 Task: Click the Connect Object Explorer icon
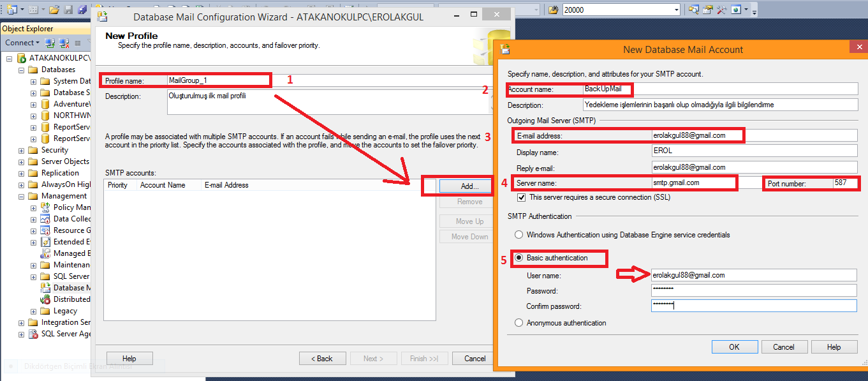click(x=50, y=43)
